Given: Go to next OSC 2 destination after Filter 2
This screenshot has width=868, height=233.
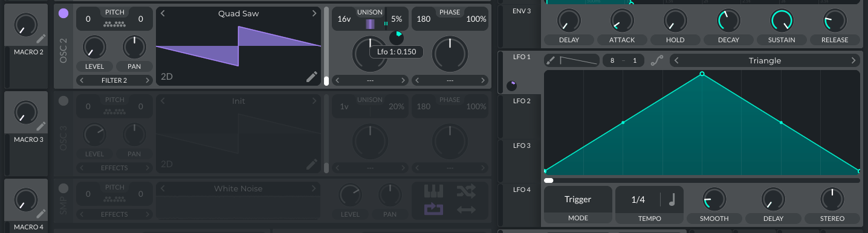Looking at the screenshot, I should [147, 80].
